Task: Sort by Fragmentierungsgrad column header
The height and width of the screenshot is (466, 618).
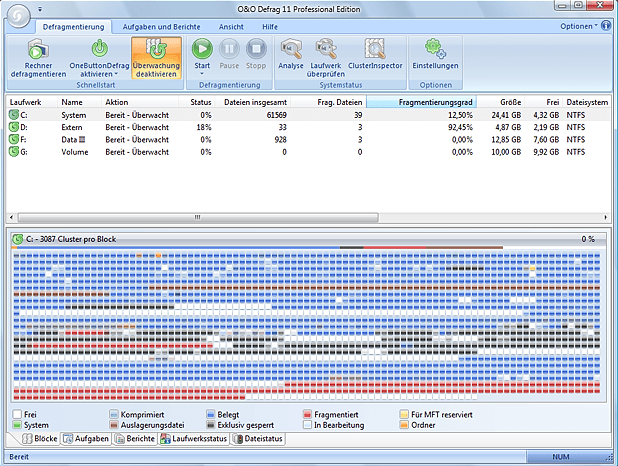Action: pyautogui.click(x=421, y=102)
